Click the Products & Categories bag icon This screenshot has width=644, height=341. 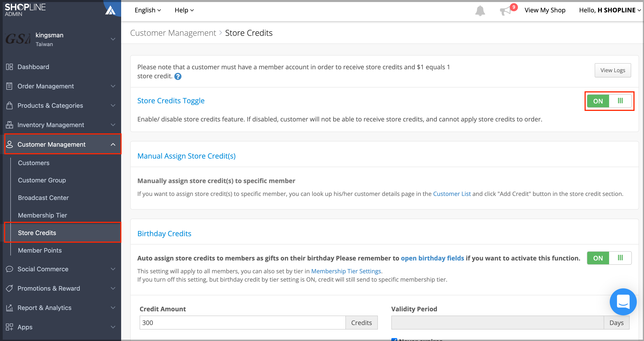coord(9,105)
